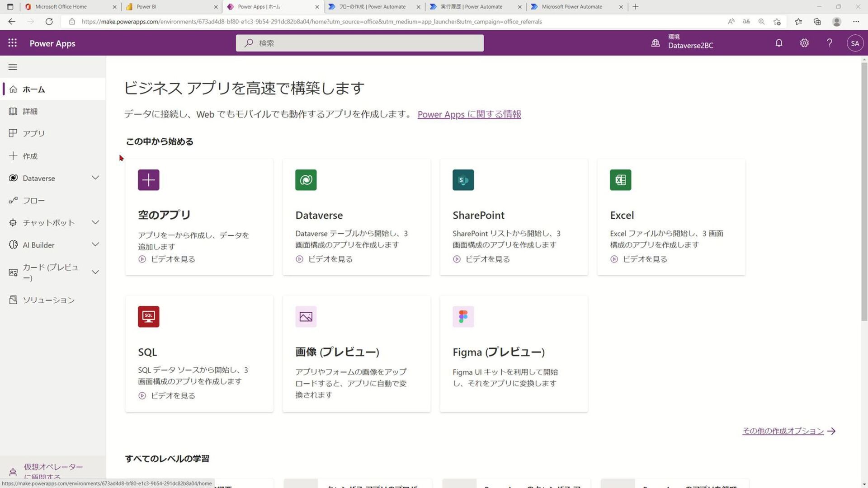Open ソリューション in the sidebar
This screenshot has width=868, height=488.
click(53, 300)
